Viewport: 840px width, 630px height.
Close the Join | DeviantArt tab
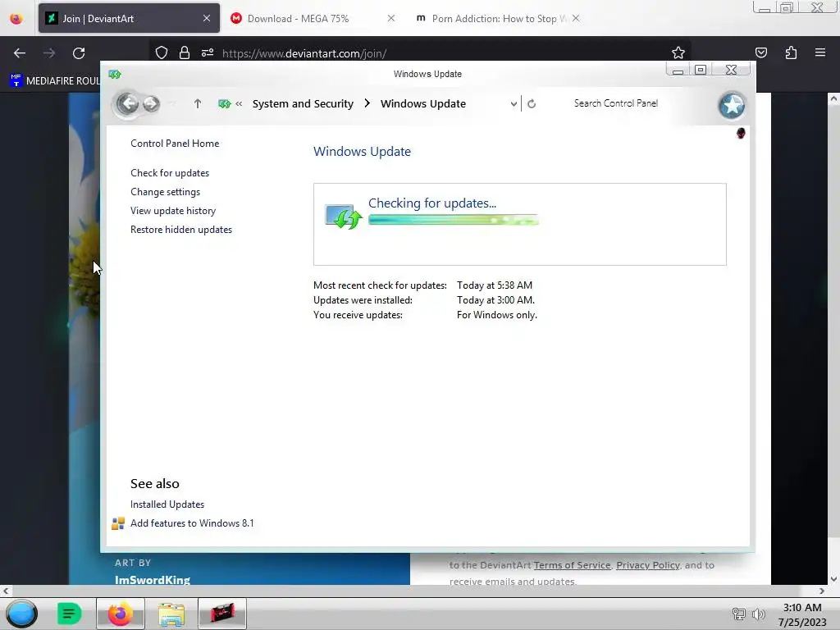tap(207, 18)
